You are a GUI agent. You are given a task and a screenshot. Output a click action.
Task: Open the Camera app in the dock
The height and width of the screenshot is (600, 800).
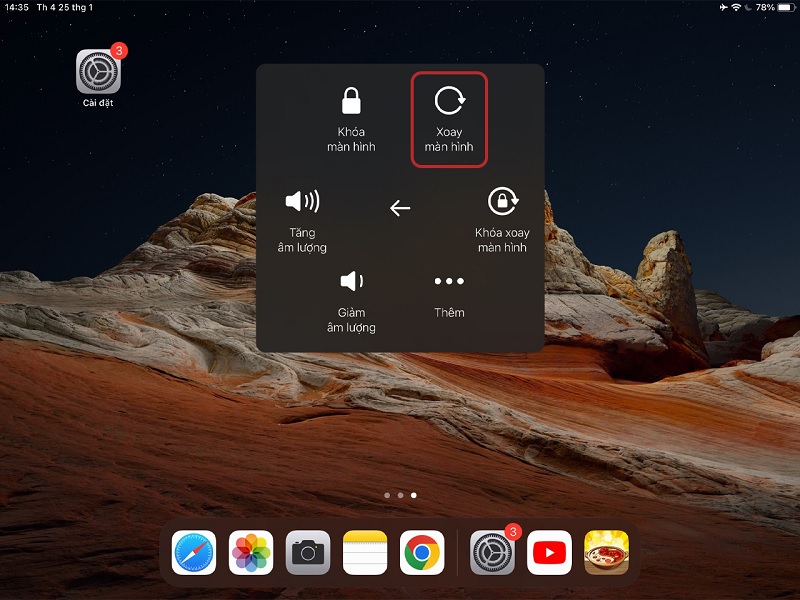(x=307, y=551)
